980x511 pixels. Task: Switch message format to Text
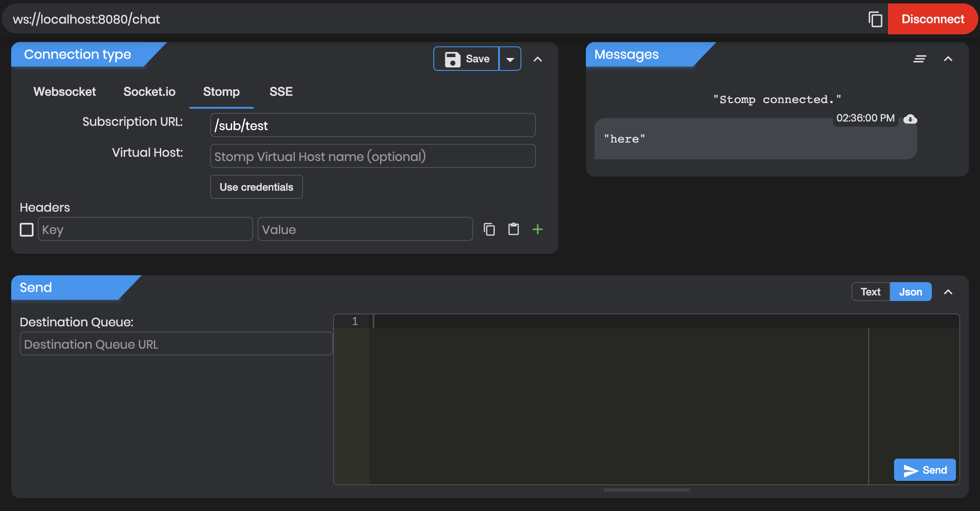click(870, 292)
